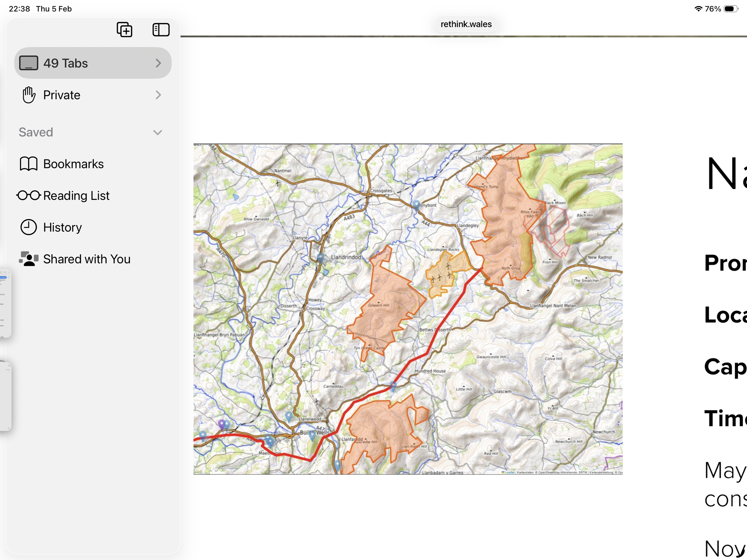The width and height of the screenshot is (747, 560).
Task: Switch to Private browsing
Action: click(x=62, y=95)
